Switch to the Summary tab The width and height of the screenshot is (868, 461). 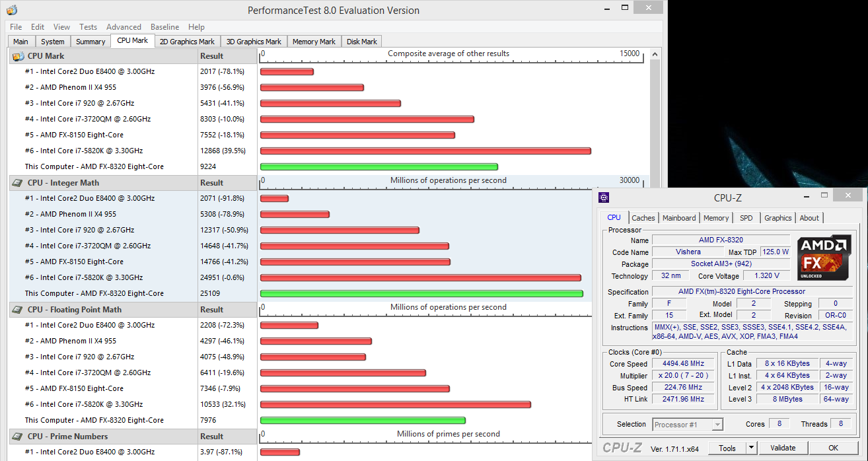(90, 42)
